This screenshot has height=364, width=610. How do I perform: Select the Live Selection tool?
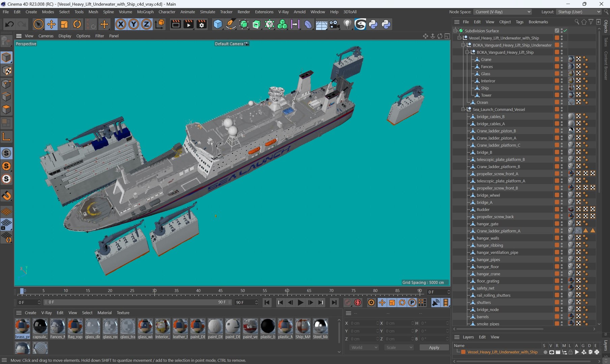(x=38, y=24)
